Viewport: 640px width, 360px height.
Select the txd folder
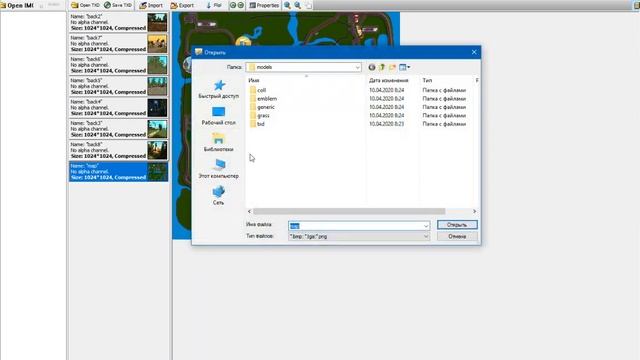[257, 124]
